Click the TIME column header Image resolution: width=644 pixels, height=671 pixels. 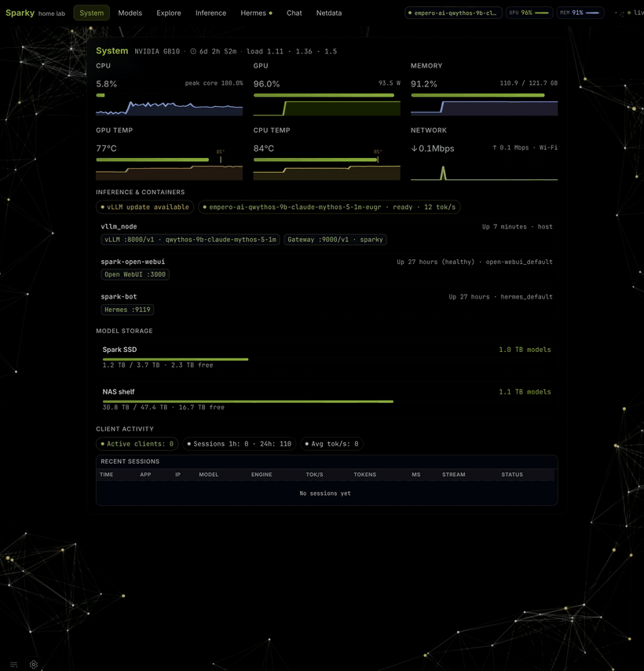107,475
